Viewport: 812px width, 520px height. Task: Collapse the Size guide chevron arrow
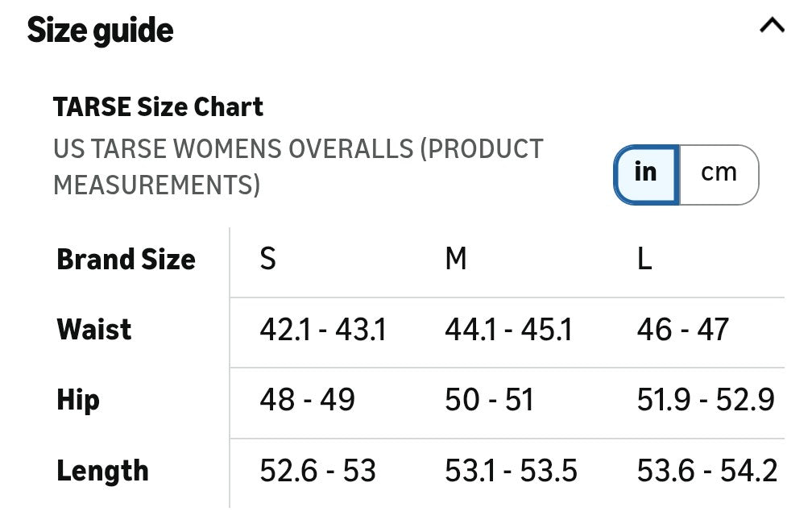click(772, 27)
